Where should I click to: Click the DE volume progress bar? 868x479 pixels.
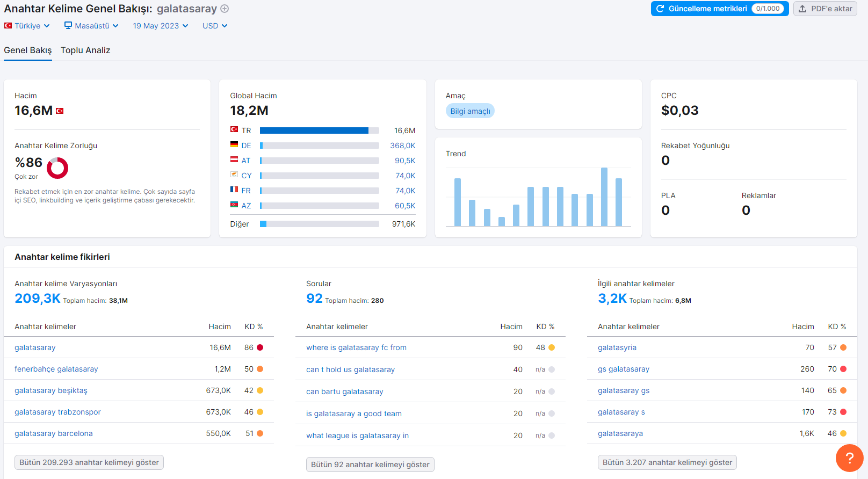point(320,146)
